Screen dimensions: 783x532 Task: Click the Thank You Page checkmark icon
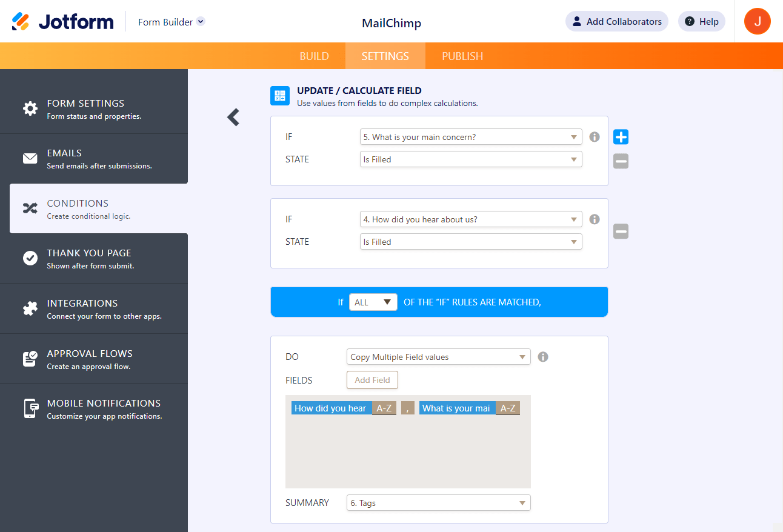30,258
